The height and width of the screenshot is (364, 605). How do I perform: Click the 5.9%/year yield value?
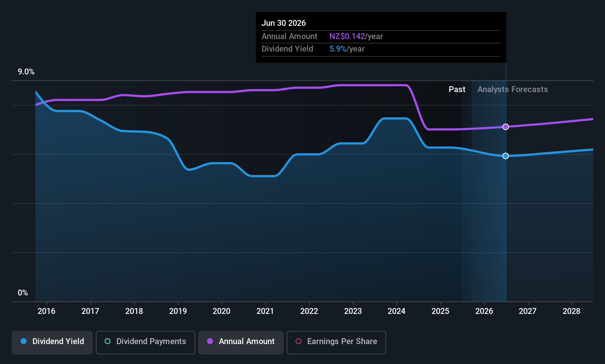point(347,49)
